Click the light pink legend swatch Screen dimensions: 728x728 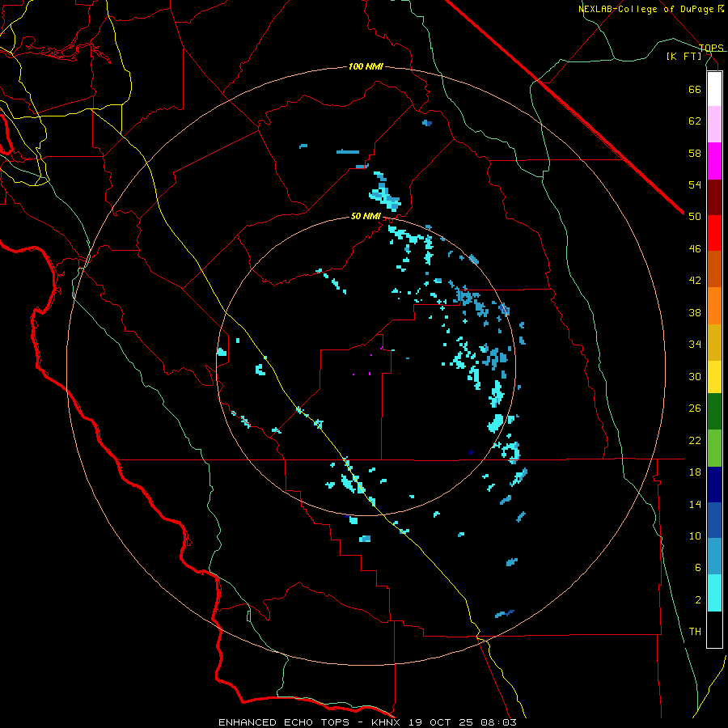tap(714, 125)
